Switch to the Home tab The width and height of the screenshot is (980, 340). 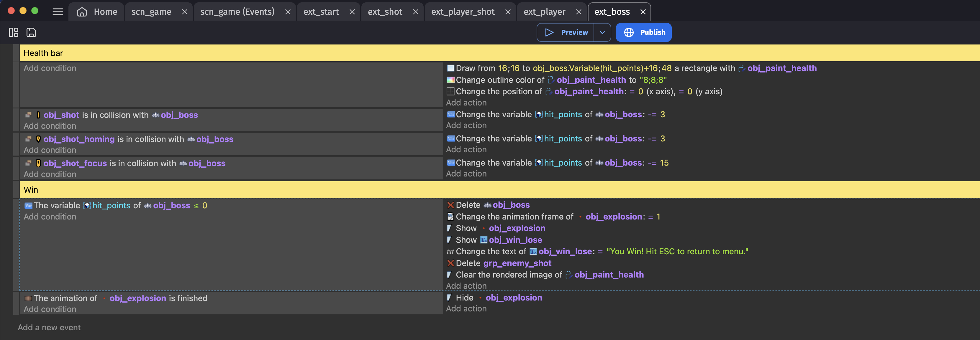97,12
